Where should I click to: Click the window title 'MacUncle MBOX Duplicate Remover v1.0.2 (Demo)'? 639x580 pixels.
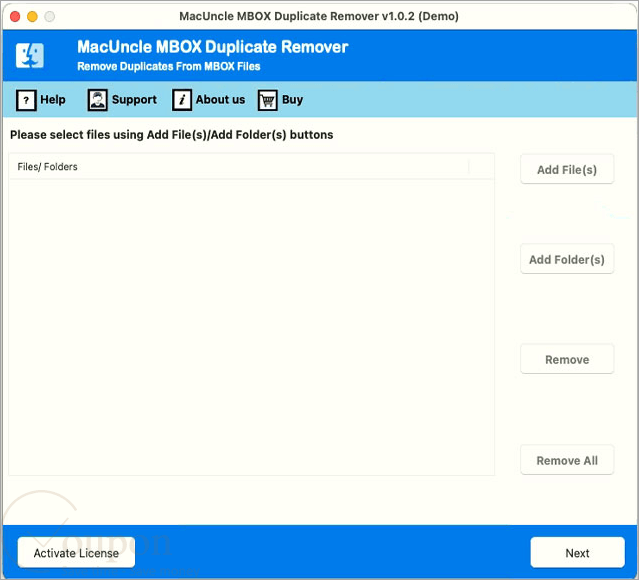(319, 16)
